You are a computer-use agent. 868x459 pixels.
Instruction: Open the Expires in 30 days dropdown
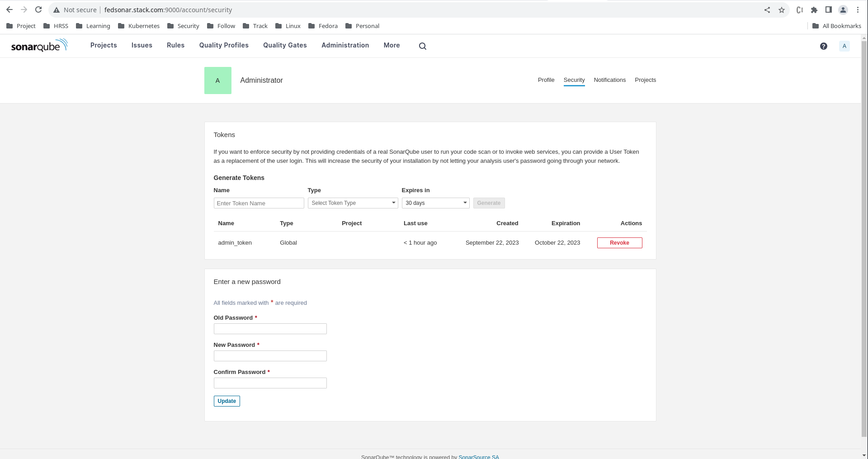pos(435,203)
